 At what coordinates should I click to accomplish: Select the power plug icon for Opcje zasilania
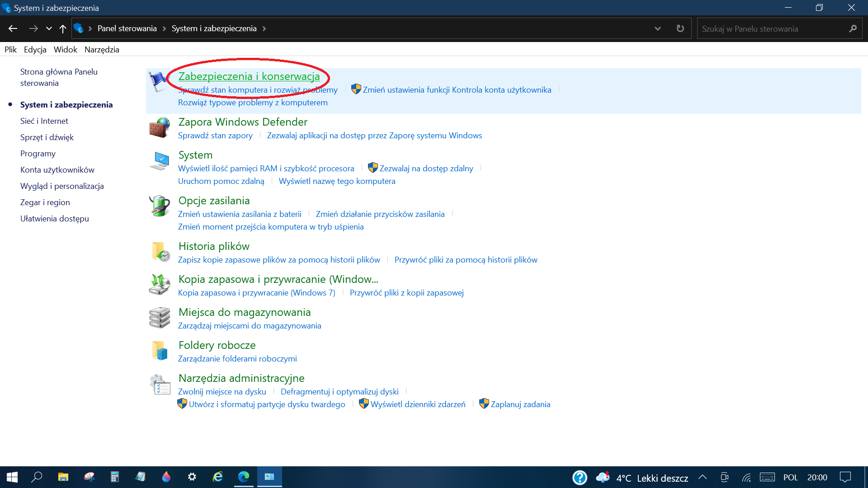[x=159, y=206]
